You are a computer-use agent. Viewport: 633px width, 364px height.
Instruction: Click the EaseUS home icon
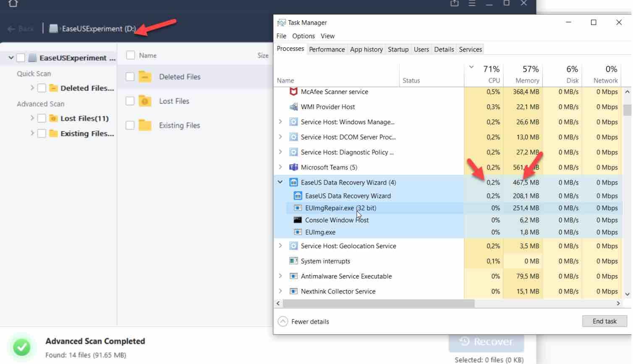coord(13,3)
